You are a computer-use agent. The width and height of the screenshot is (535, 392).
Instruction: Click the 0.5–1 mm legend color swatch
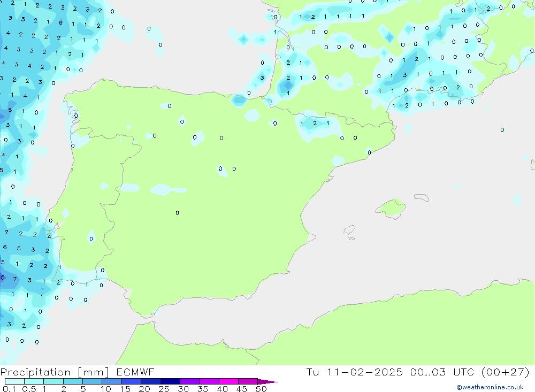pos(34,381)
